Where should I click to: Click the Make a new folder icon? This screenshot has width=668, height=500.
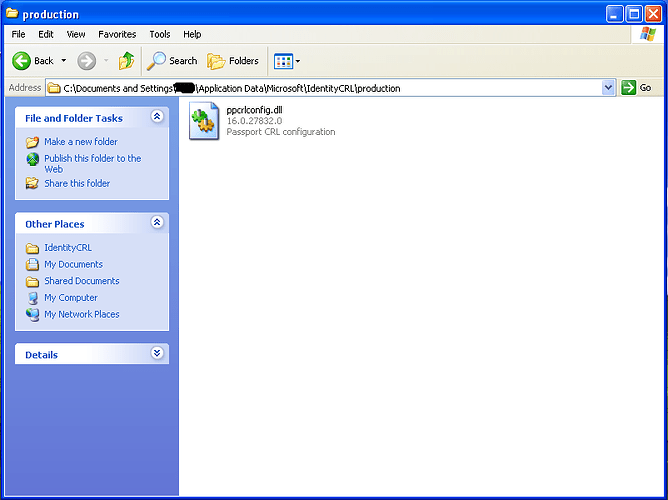click(32, 142)
